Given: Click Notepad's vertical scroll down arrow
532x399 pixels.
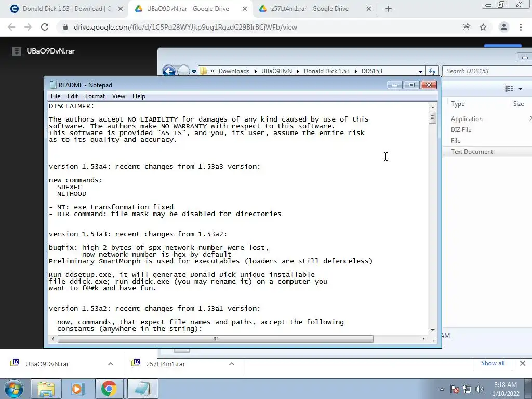Looking at the screenshot, I should coord(432,330).
